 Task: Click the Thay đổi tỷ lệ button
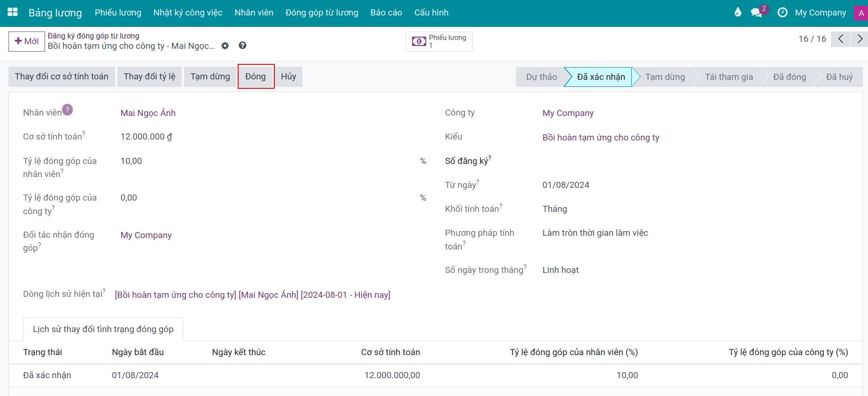pos(149,77)
